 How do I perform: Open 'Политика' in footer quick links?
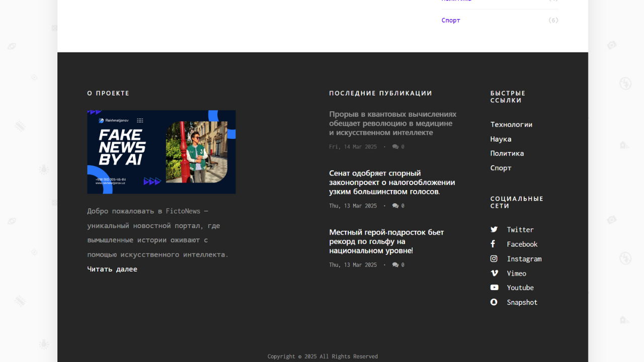(x=507, y=153)
